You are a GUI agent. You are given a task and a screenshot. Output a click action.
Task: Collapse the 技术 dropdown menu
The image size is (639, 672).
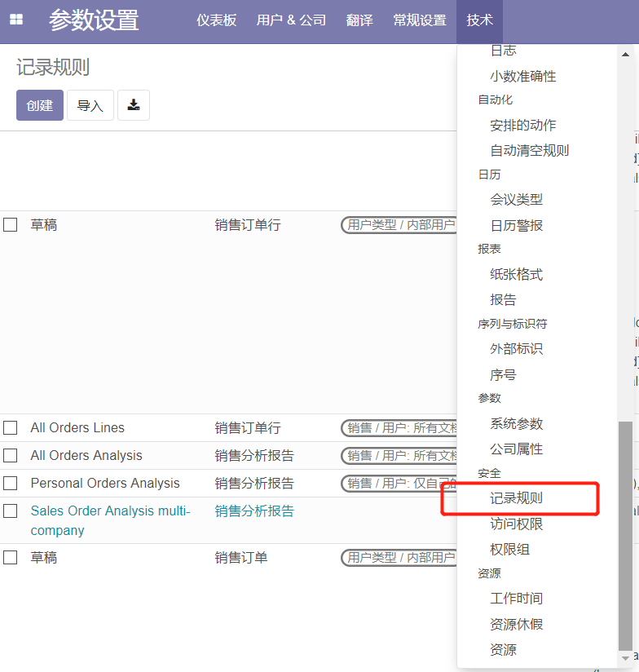pyautogui.click(x=479, y=20)
